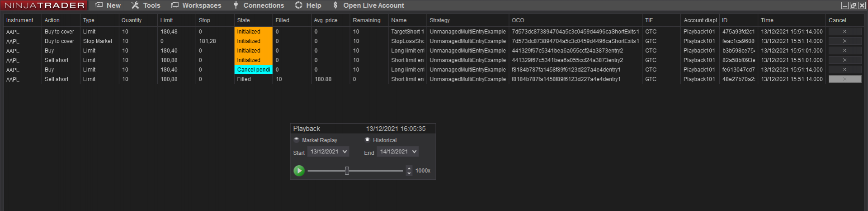Click the Workspaces icon
Viewport: 868px width, 211px height.
(x=175, y=5)
